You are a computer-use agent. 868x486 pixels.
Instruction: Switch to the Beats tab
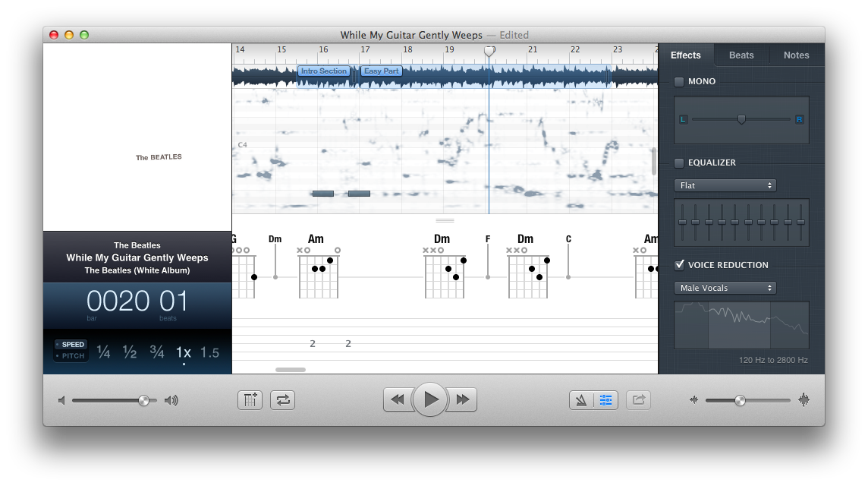coord(741,55)
